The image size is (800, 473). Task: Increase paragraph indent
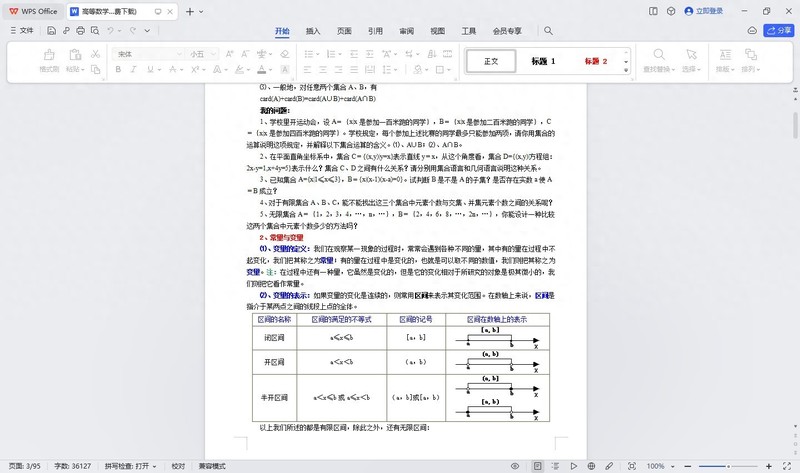tap(370, 54)
